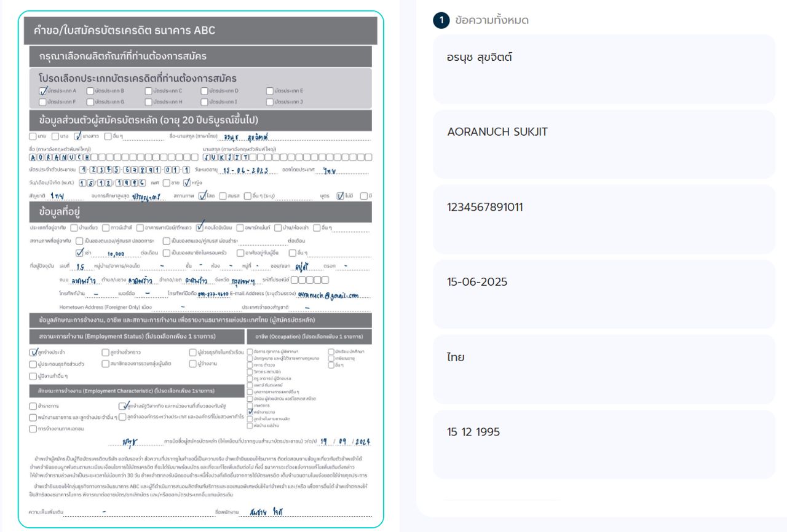Screen dimensions: 787x532
Task: Select the 1234567891011 result card
Action: click(x=604, y=219)
